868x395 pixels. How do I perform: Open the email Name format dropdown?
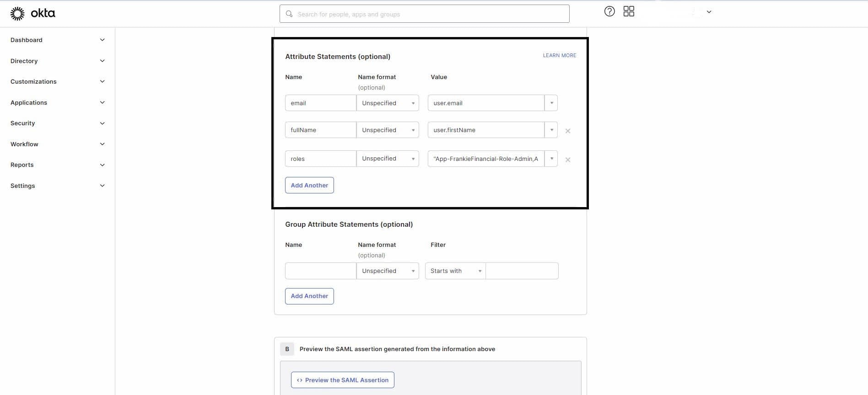[388, 103]
